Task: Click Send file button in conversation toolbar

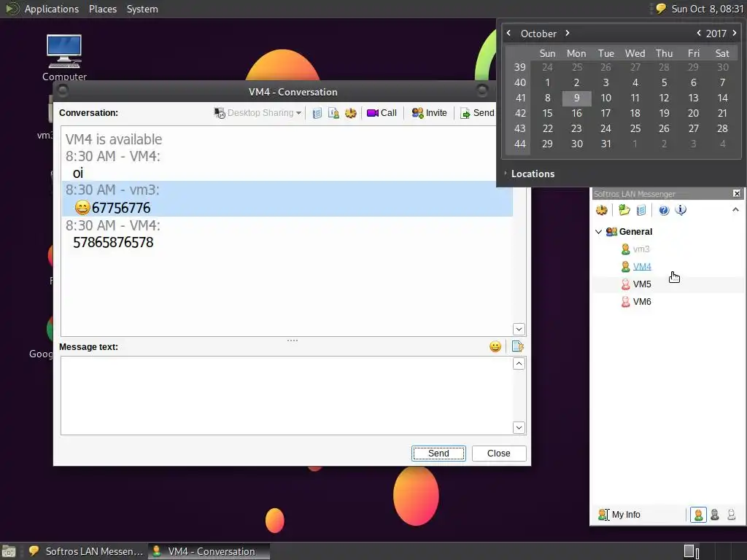Action: click(x=477, y=113)
